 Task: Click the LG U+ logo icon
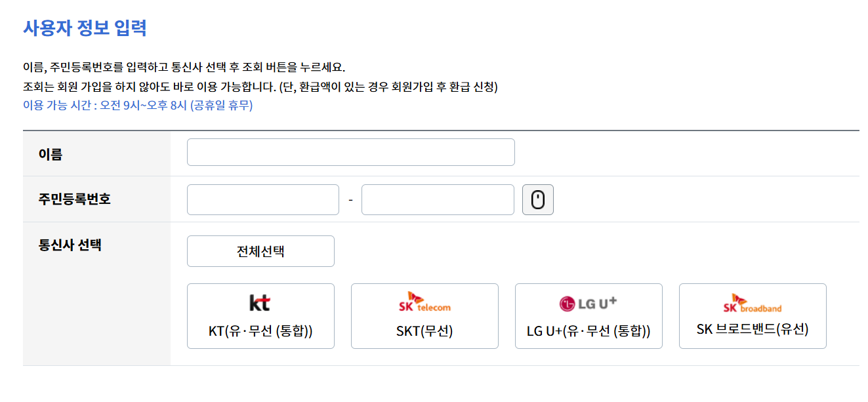click(588, 302)
